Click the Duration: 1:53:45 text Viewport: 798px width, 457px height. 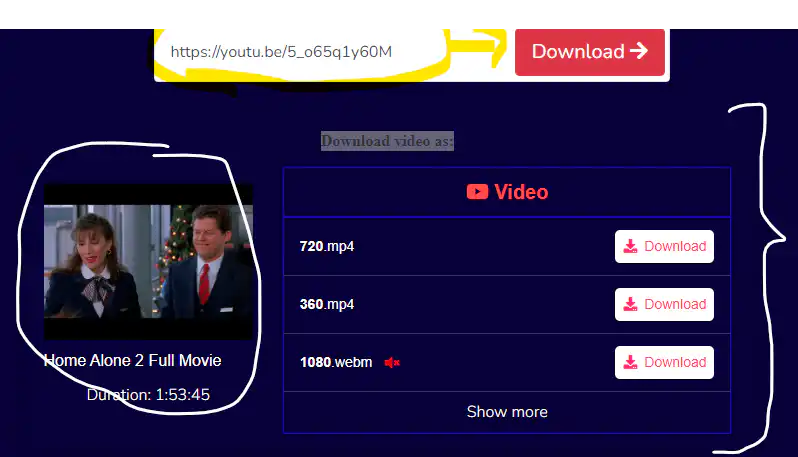coord(148,394)
